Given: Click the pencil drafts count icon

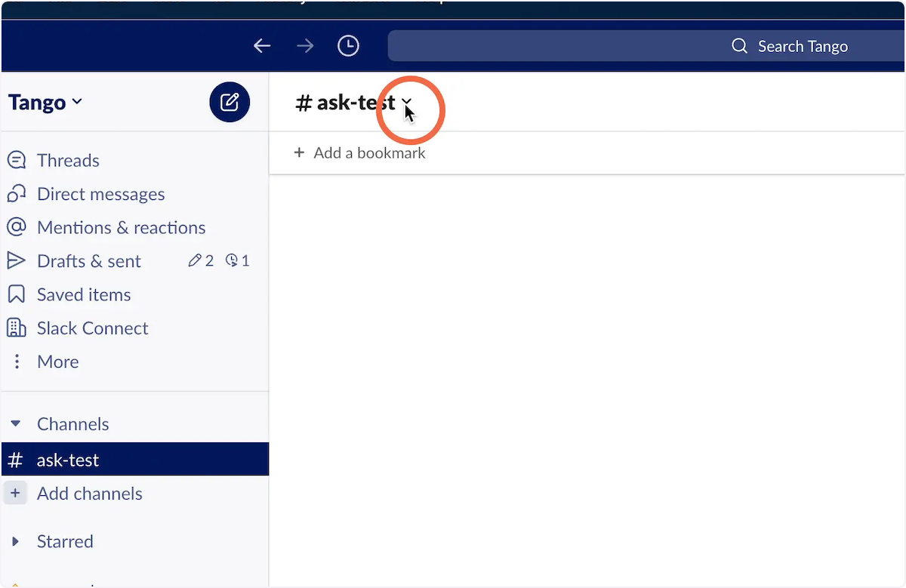Looking at the screenshot, I should (x=195, y=261).
